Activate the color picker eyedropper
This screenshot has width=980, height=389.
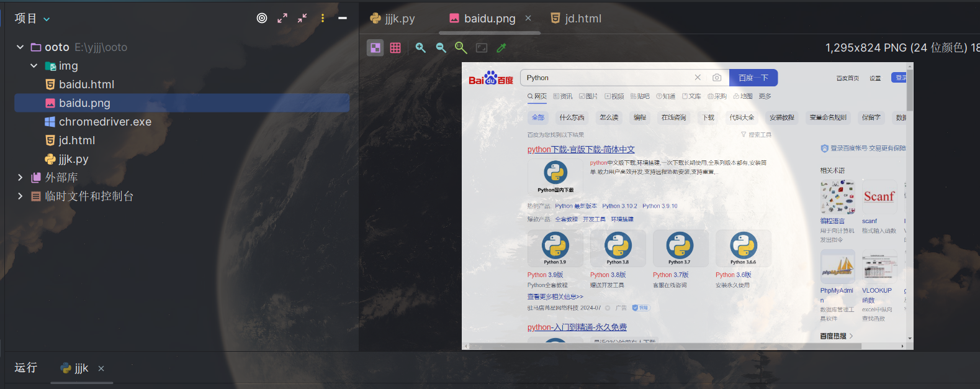[x=501, y=48]
